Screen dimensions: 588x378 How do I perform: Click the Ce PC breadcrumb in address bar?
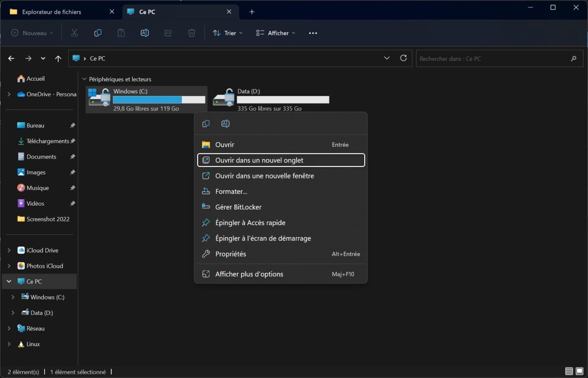point(97,58)
